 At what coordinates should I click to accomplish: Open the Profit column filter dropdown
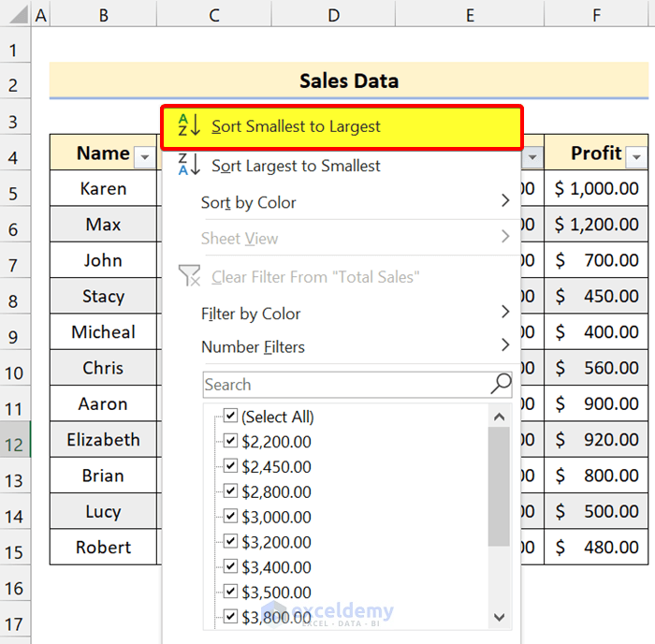[636, 156]
